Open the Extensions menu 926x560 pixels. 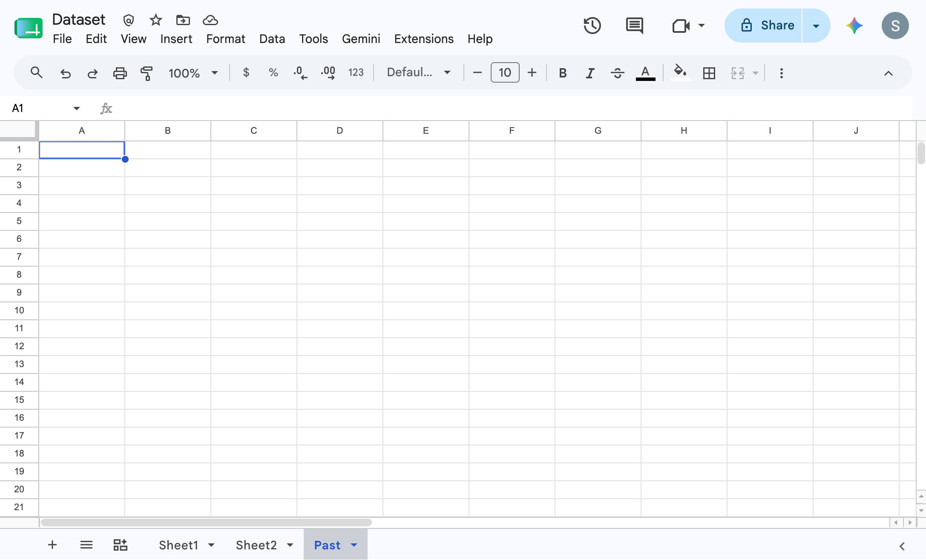(423, 39)
